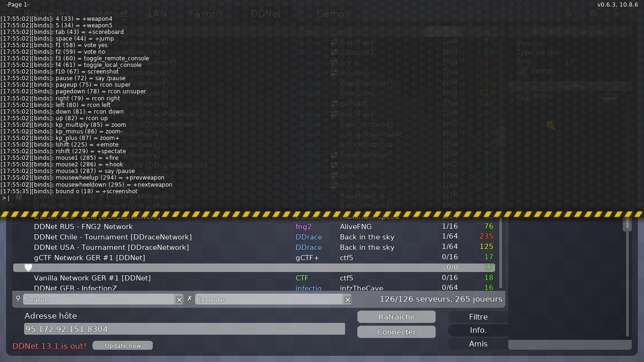
Task: Open DDNet settings with the gear icon
Action: 594,14
